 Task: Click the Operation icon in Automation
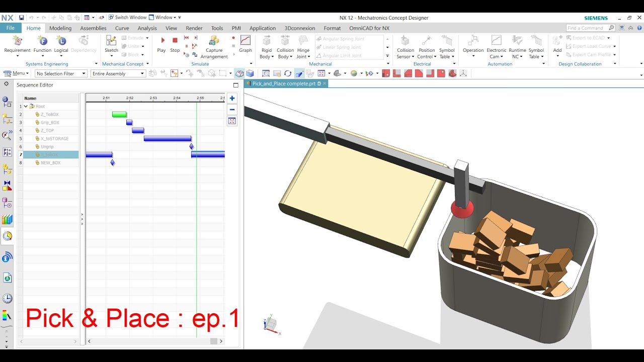tap(473, 41)
